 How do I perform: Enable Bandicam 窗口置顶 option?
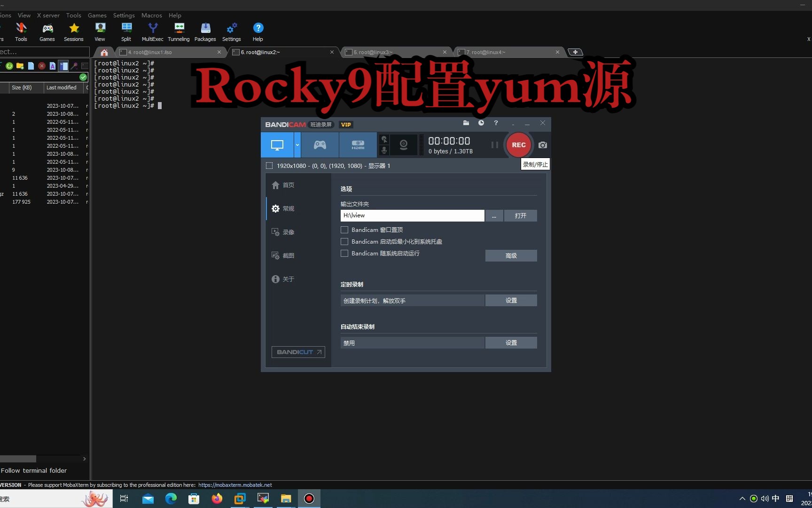(344, 230)
